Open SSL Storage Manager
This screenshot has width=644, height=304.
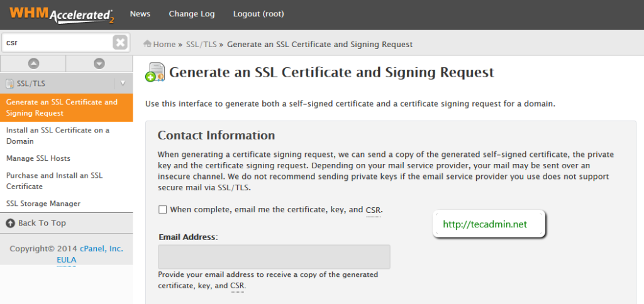tap(43, 204)
